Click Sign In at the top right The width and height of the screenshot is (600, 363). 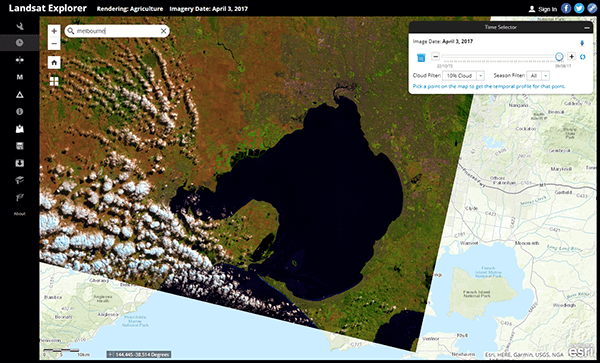click(x=543, y=9)
